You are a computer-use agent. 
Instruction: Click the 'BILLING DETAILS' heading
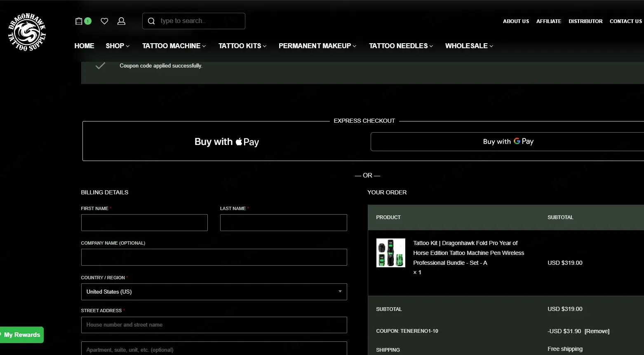[105, 192]
